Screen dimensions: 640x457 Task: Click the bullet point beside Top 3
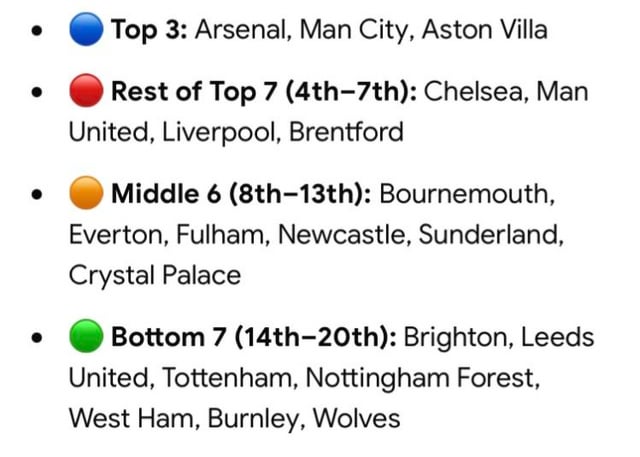pyautogui.click(x=38, y=31)
